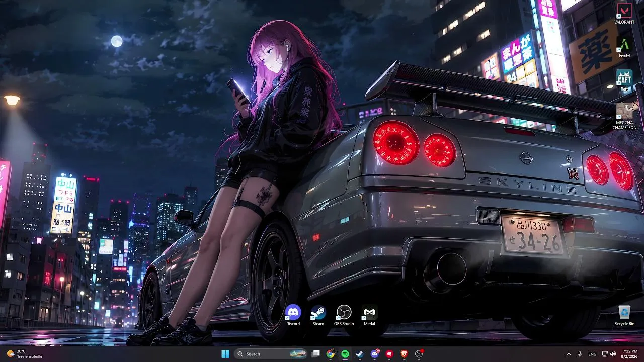644x362 pixels.
Task: Open Task View from the taskbar
Action: [315, 354]
